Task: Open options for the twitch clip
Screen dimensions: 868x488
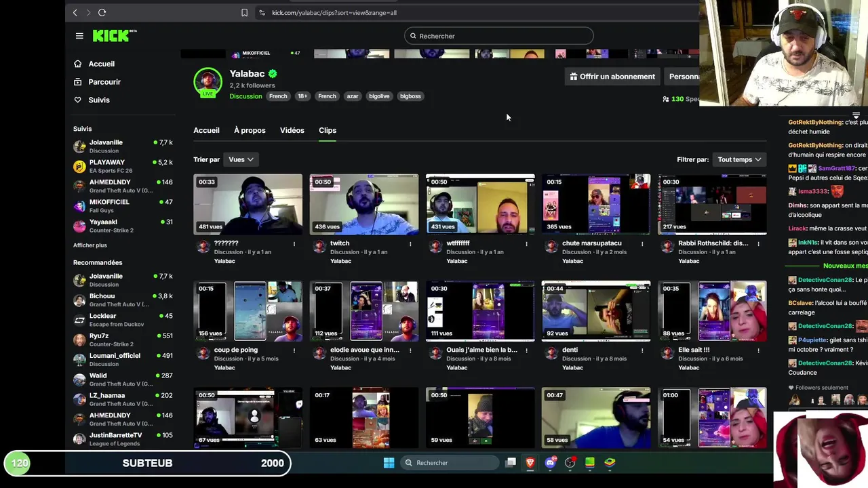Action: click(x=410, y=243)
